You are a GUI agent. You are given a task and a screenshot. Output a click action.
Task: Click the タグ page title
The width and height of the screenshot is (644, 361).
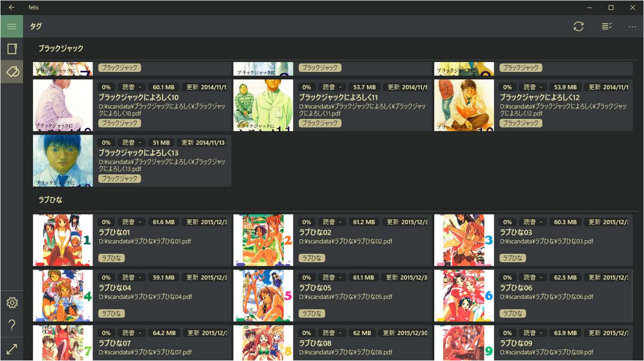point(36,26)
